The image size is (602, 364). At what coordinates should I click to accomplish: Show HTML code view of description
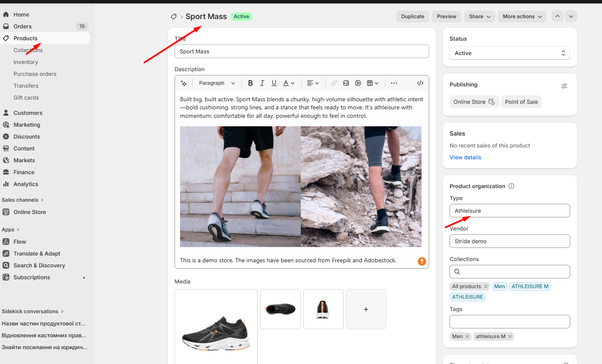(x=420, y=83)
